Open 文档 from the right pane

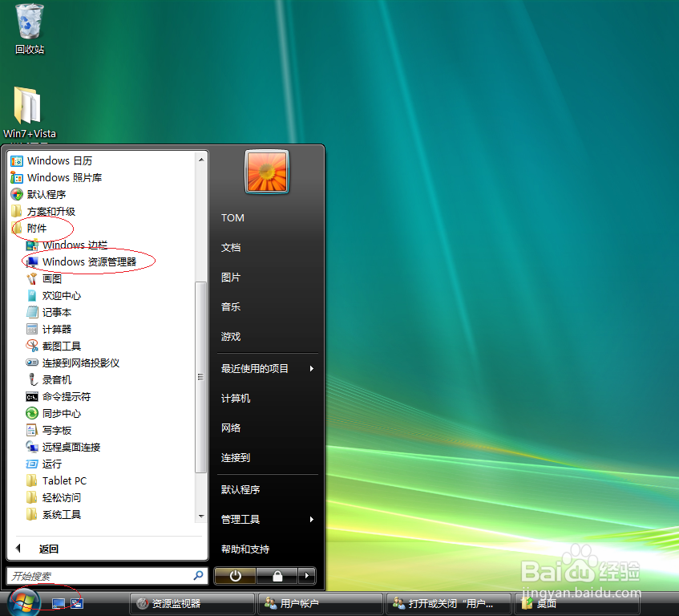pos(231,248)
